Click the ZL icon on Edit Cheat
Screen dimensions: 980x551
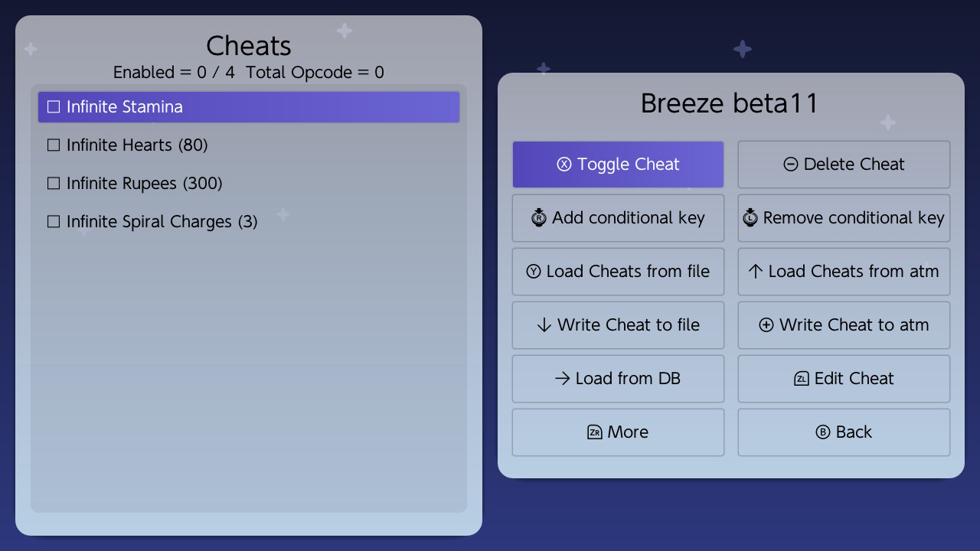pyautogui.click(x=802, y=379)
